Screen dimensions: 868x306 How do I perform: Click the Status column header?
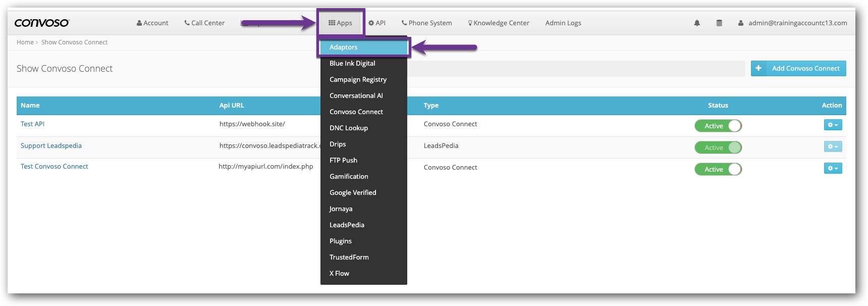tap(718, 106)
